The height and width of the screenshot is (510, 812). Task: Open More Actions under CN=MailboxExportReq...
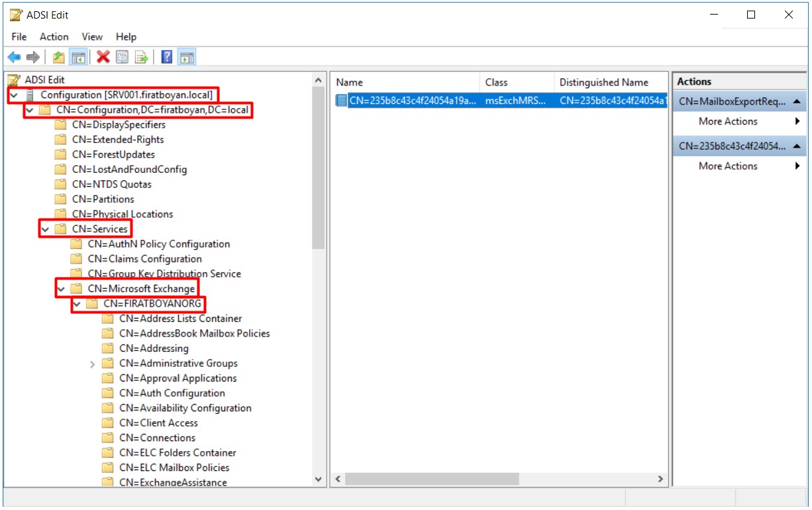(x=739, y=122)
